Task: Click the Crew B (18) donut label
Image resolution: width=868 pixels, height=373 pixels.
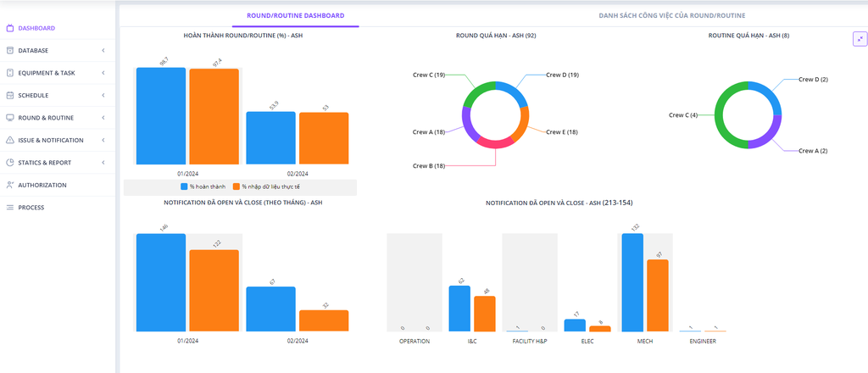Action: [x=429, y=165]
